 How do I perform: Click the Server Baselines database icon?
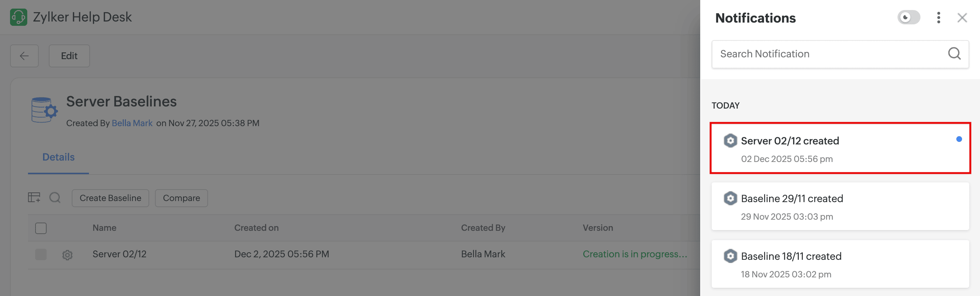tap(44, 110)
